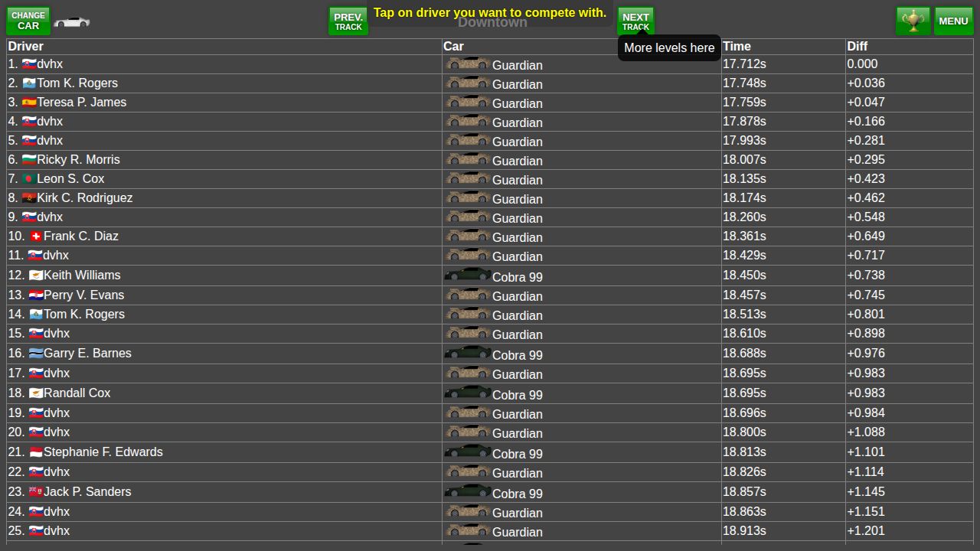The width and height of the screenshot is (980, 551).
Task: Select driver Tom K. Rogers in rank 2
Action: coord(77,83)
